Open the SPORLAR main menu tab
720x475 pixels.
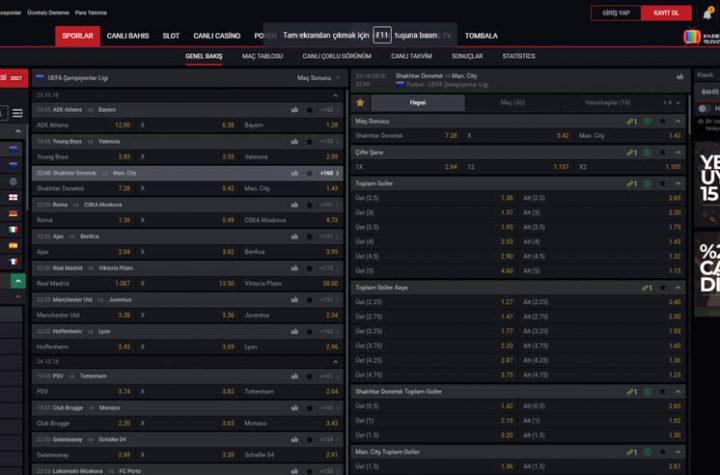78,36
